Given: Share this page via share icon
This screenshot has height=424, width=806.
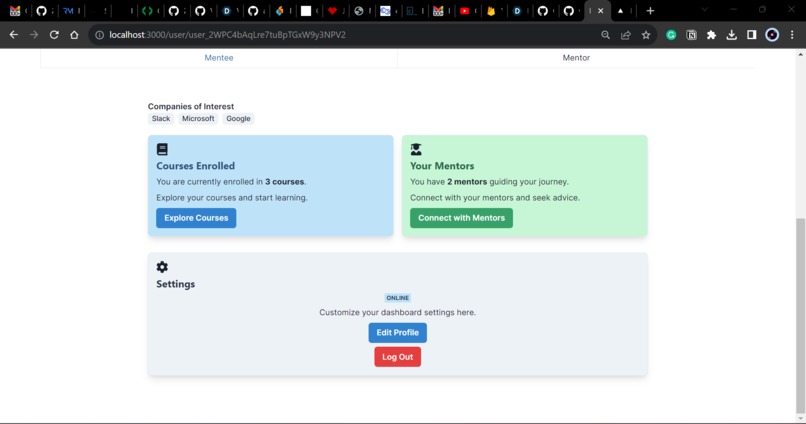Looking at the screenshot, I should coord(626,35).
